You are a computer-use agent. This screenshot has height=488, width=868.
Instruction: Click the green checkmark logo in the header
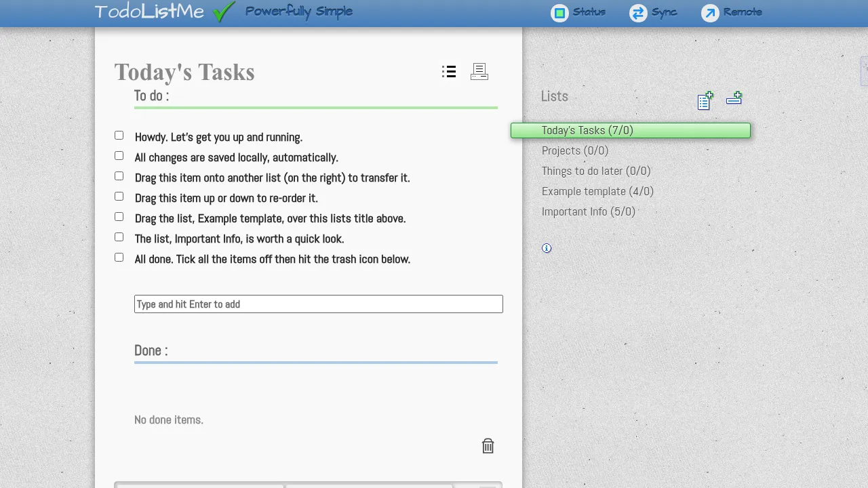tap(224, 12)
